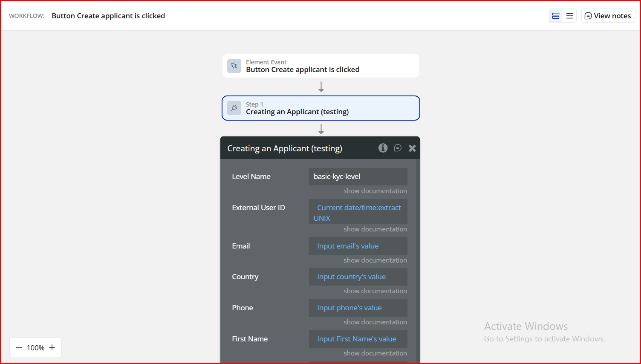The height and width of the screenshot is (364, 641).
Task: Click the 100% zoom level label
Action: (x=35, y=348)
